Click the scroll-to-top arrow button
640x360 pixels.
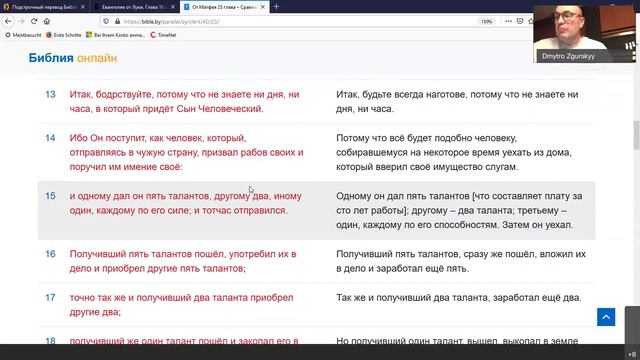coord(606,317)
